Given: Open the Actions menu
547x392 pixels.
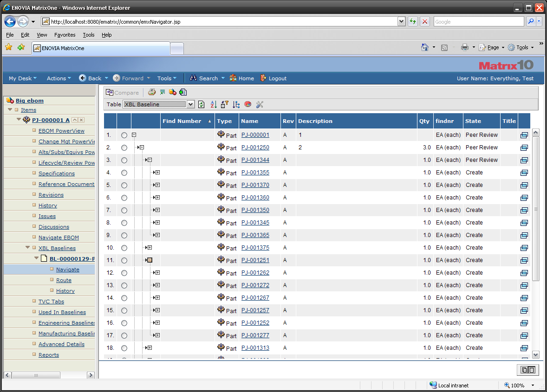Looking at the screenshot, I should (x=59, y=78).
